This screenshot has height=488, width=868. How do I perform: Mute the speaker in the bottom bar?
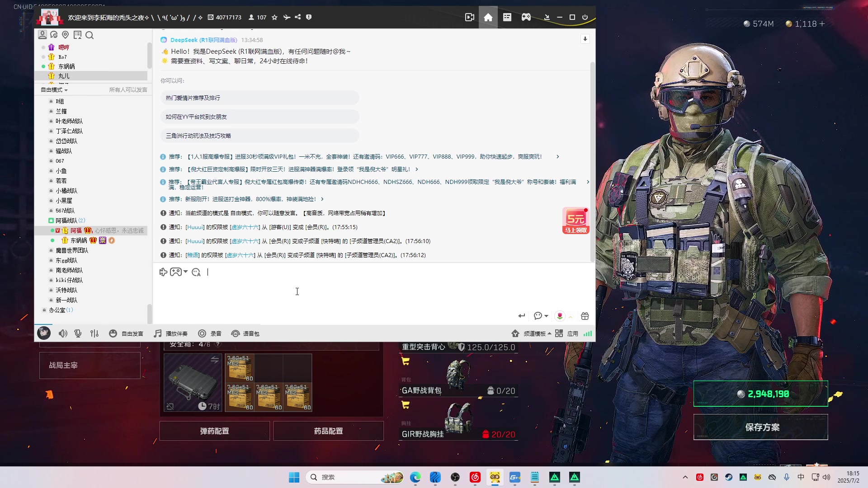63,333
